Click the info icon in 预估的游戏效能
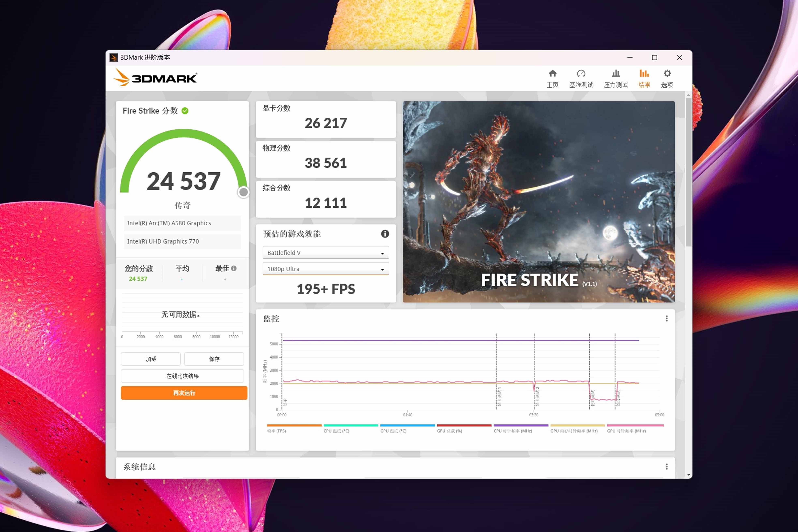This screenshot has height=532, width=798. (385, 234)
